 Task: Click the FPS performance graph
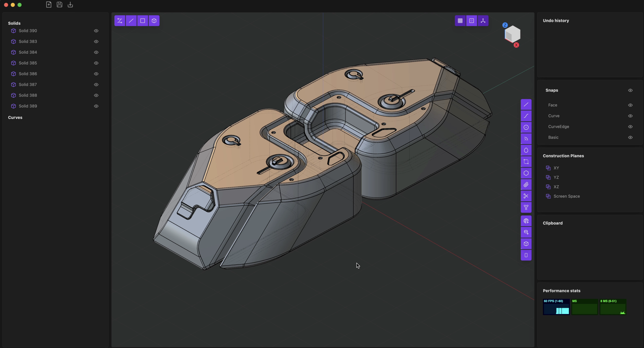pos(556,307)
